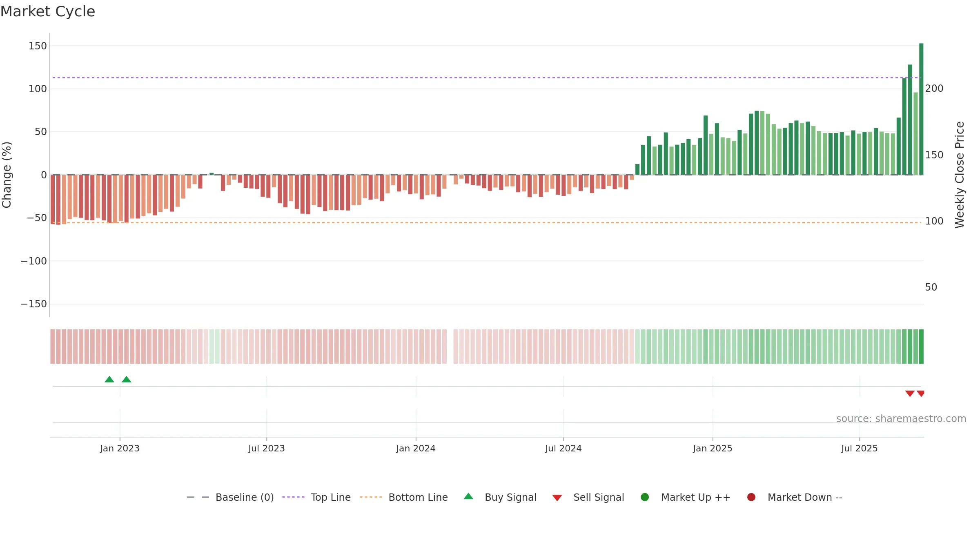Click the Weekly Close Price axis title
The width and height of the screenshot is (980, 551).
tap(960, 175)
